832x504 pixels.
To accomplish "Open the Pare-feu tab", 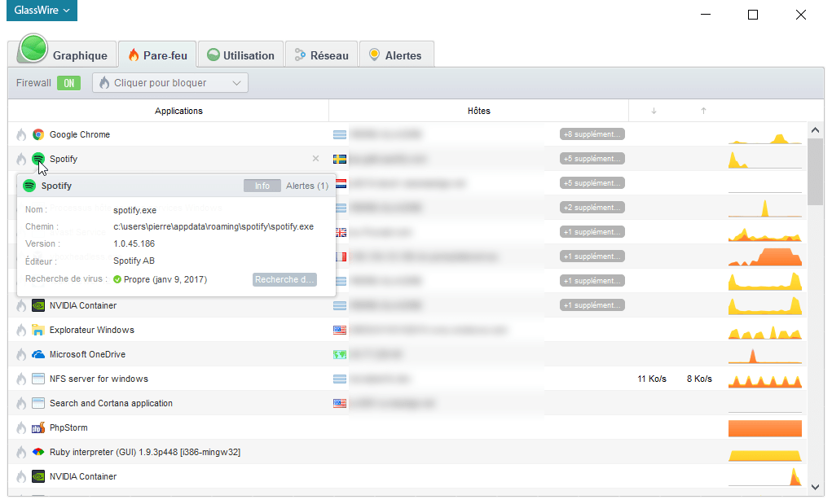I will click(x=157, y=55).
